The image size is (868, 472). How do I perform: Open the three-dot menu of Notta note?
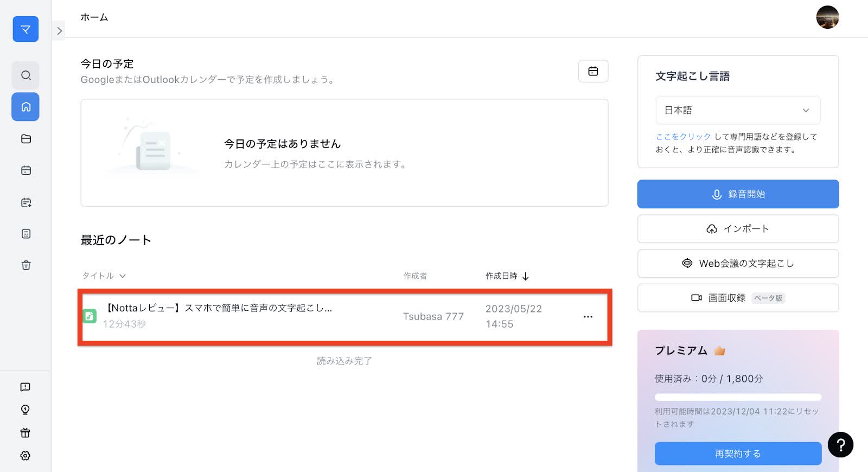click(588, 317)
